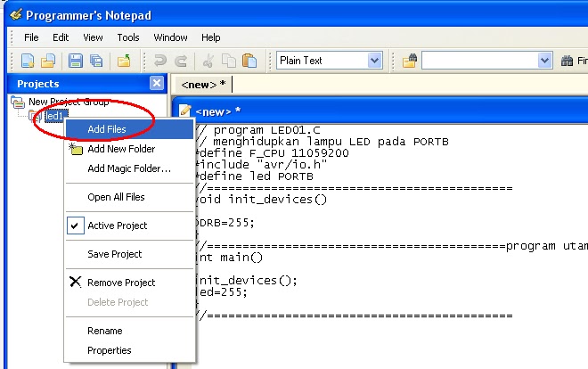Open the Plain Text scheme dropdown

[374, 61]
